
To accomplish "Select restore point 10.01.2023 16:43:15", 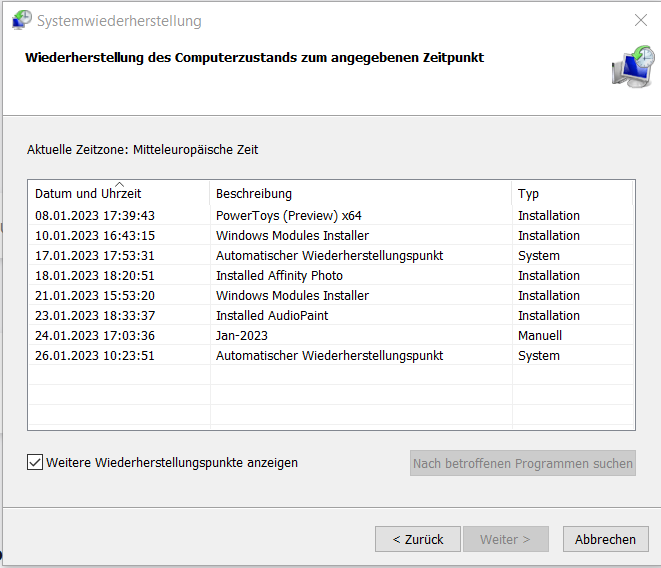I will pyautogui.click(x=331, y=235).
